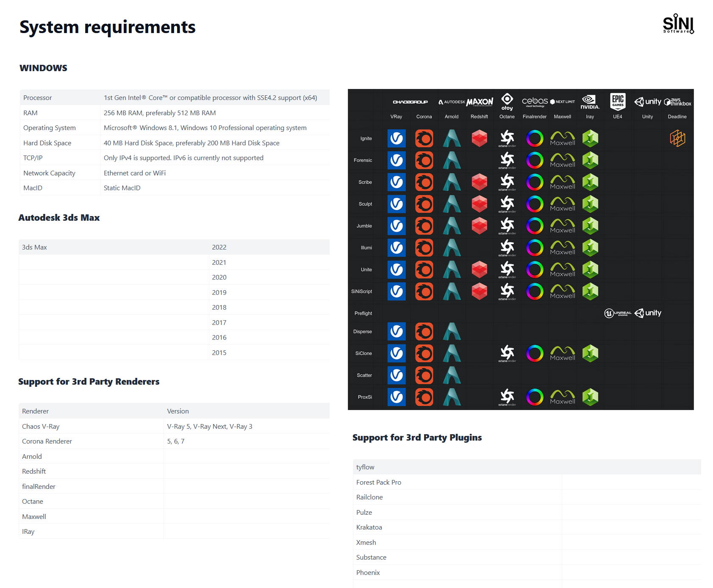Click the Finalrender icon in Ignite row
Image resolution: width=713 pixels, height=588 pixels.
pyautogui.click(x=535, y=139)
